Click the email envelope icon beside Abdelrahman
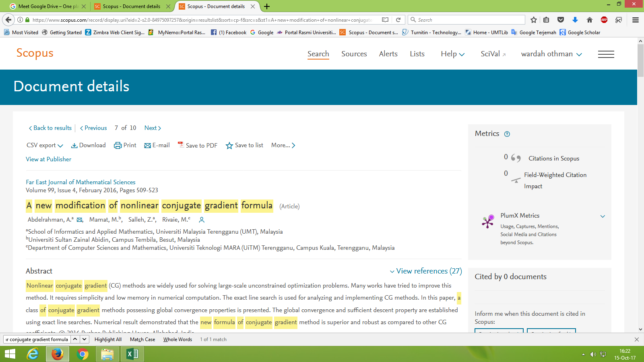 pos(80,220)
